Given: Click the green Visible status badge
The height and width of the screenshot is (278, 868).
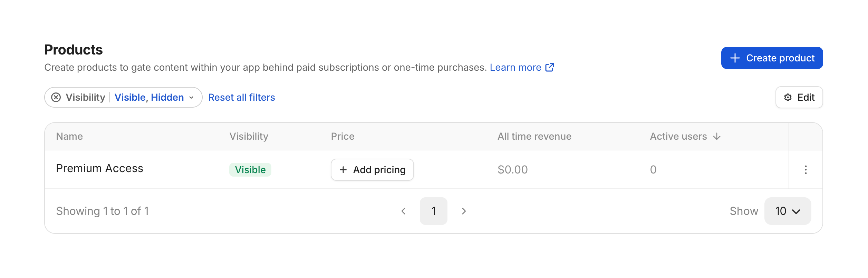Looking at the screenshot, I should coord(250,170).
